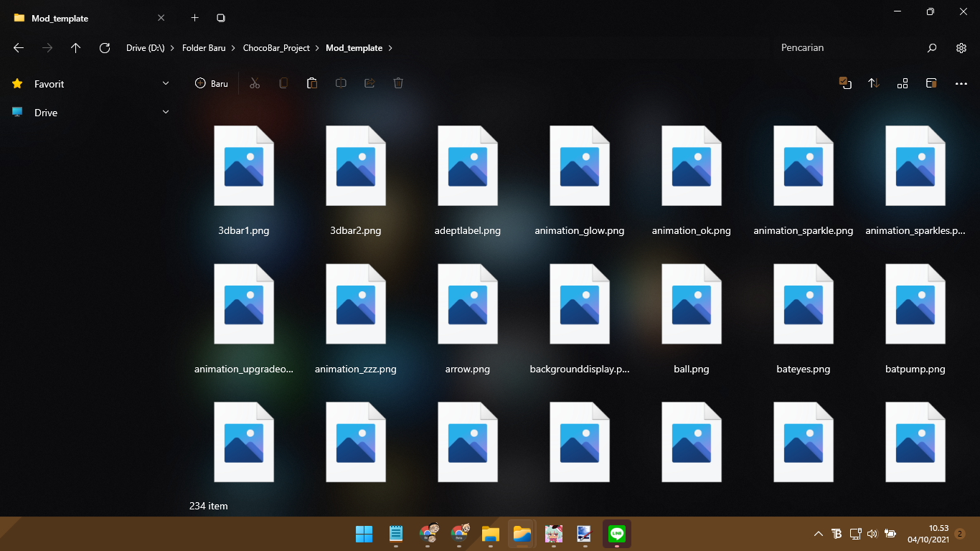Click the Copy icon on the toolbar
This screenshot has height=551, width=980.
click(x=283, y=83)
